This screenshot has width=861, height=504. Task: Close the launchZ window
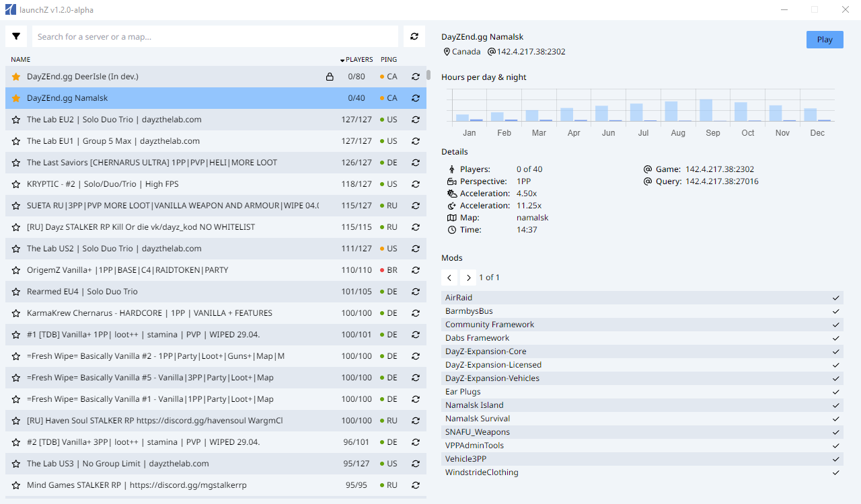tap(846, 9)
